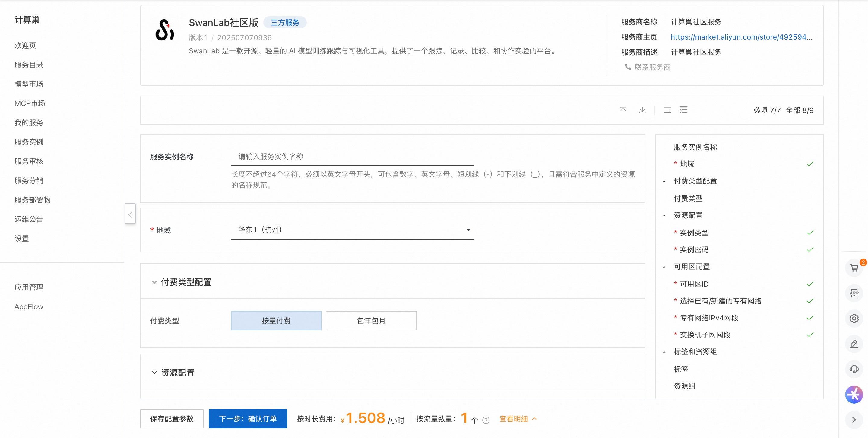868x438 pixels.
Task: Focus the 服务实例名称 input field
Action: click(x=352, y=156)
